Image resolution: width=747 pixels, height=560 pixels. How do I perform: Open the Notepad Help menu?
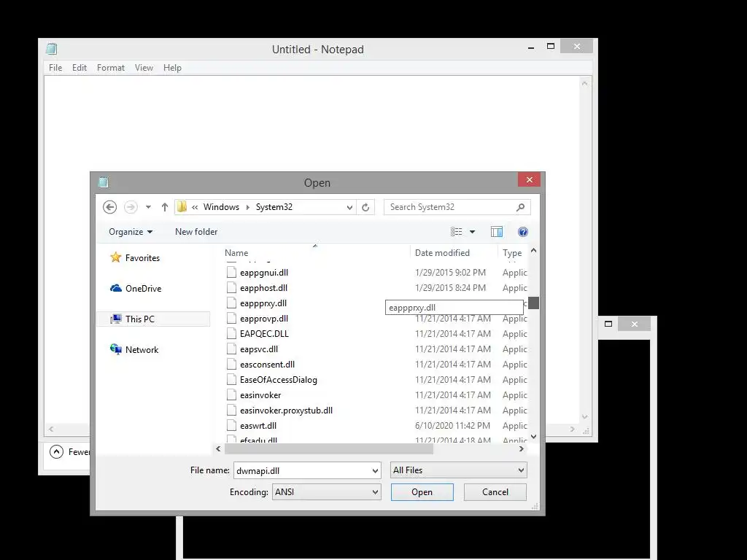coord(172,68)
